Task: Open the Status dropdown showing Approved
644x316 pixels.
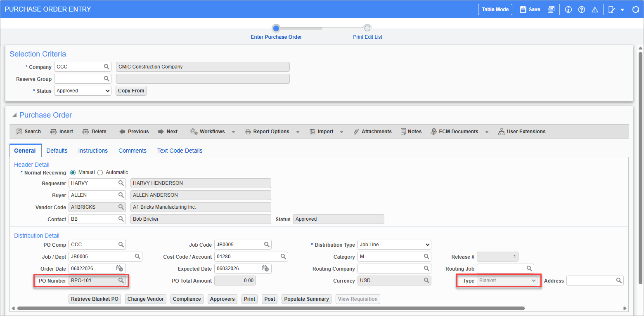Action: [83, 91]
